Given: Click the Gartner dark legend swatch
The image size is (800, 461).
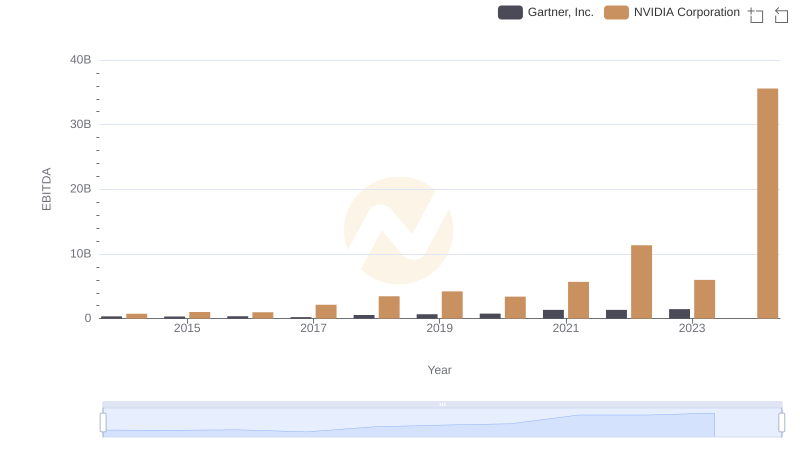Looking at the screenshot, I should coord(510,12).
